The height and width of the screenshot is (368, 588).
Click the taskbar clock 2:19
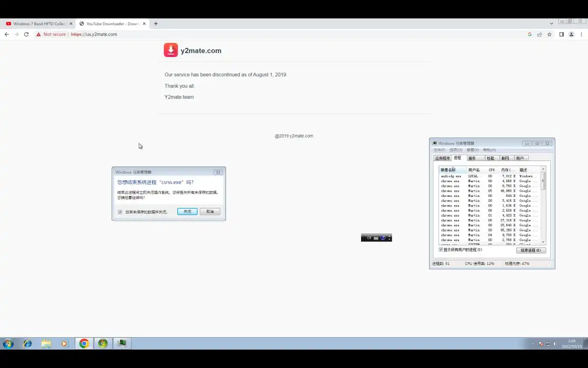(571, 344)
